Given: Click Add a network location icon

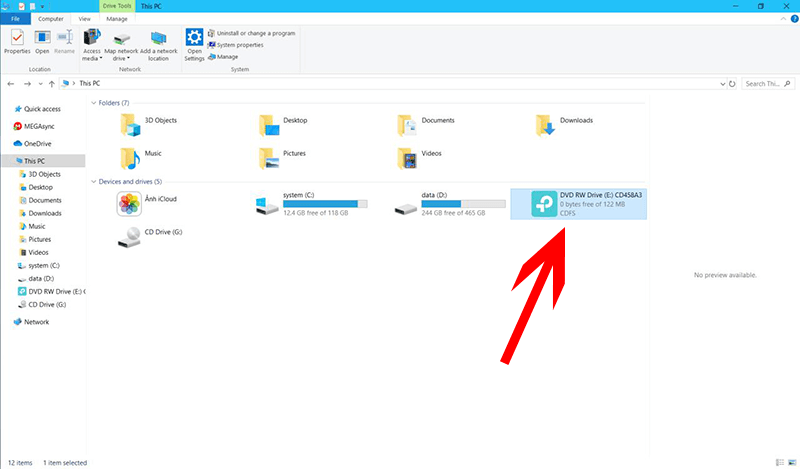Looking at the screenshot, I should click(x=159, y=45).
